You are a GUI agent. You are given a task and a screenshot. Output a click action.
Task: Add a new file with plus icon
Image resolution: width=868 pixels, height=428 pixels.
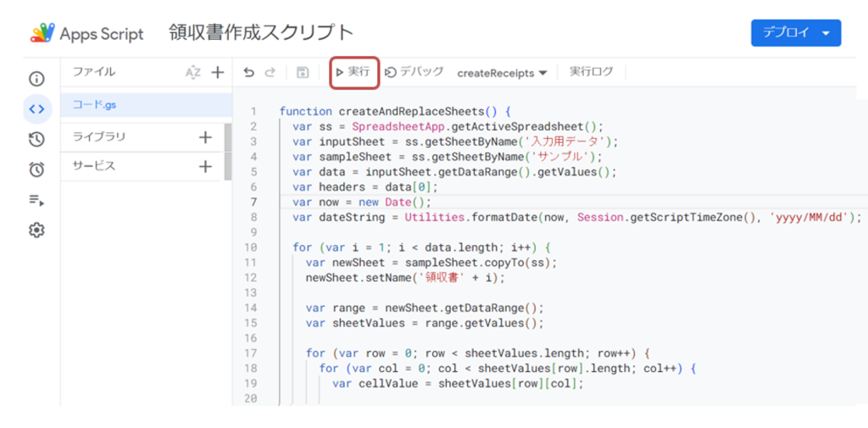pos(217,72)
